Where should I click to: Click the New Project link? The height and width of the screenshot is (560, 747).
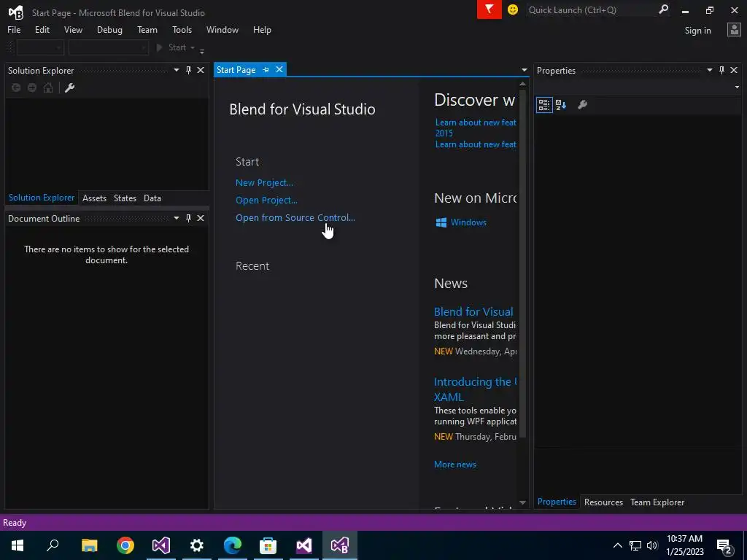264,183
